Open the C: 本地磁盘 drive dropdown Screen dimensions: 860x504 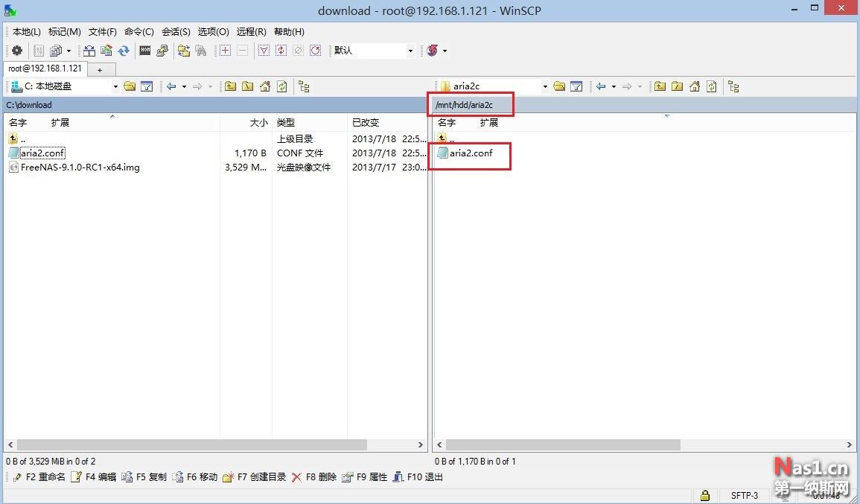point(115,86)
